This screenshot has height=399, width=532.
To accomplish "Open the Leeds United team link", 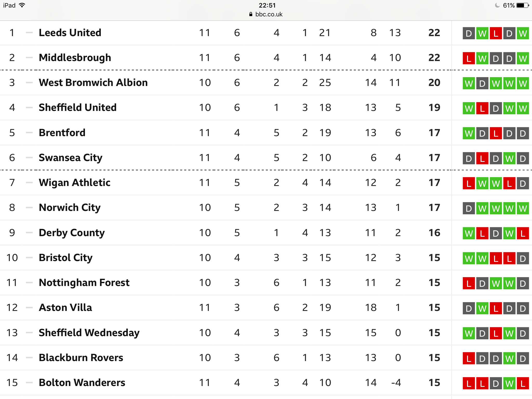I will click(x=70, y=33).
